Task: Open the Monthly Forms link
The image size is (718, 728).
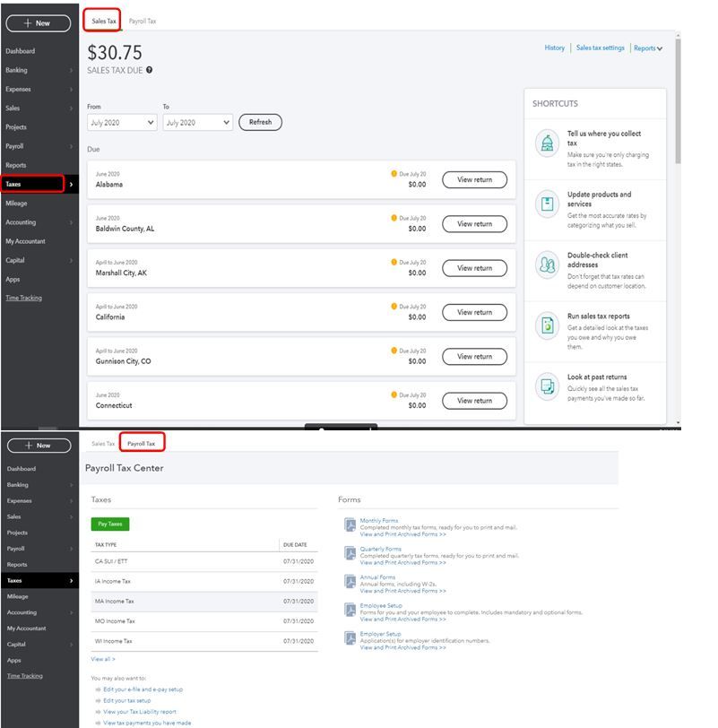Action: pyautogui.click(x=379, y=521)
